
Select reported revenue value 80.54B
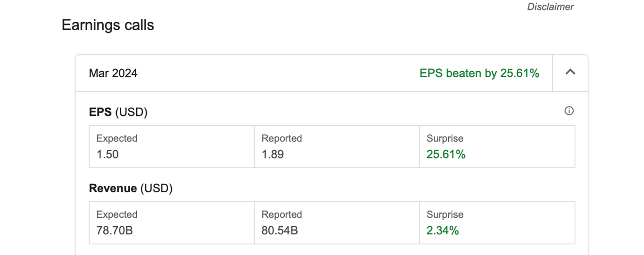(x=280, y=230)
